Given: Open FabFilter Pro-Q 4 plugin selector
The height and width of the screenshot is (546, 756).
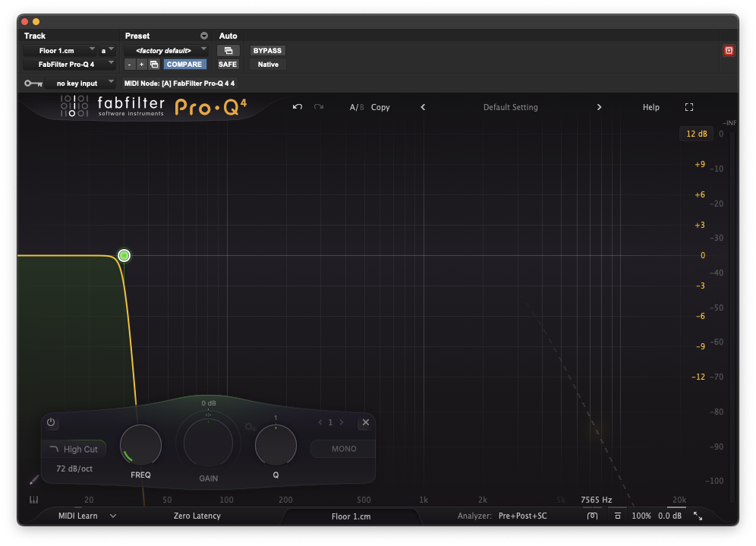Looking at the screenshot, I should click(69, 64).
